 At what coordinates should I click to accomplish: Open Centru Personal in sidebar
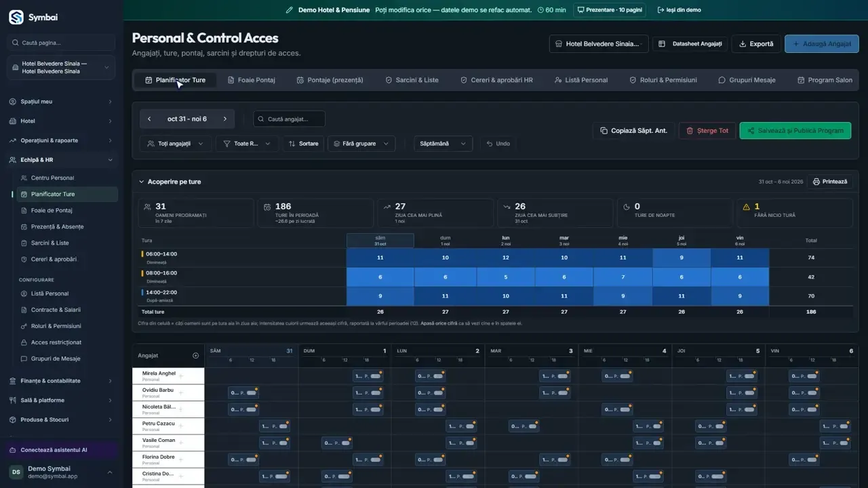[66, 178]
